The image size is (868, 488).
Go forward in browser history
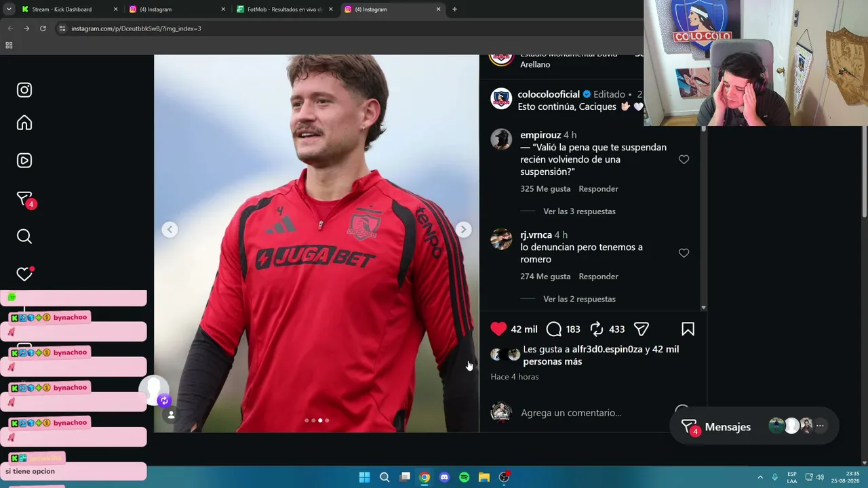[26, 28]
